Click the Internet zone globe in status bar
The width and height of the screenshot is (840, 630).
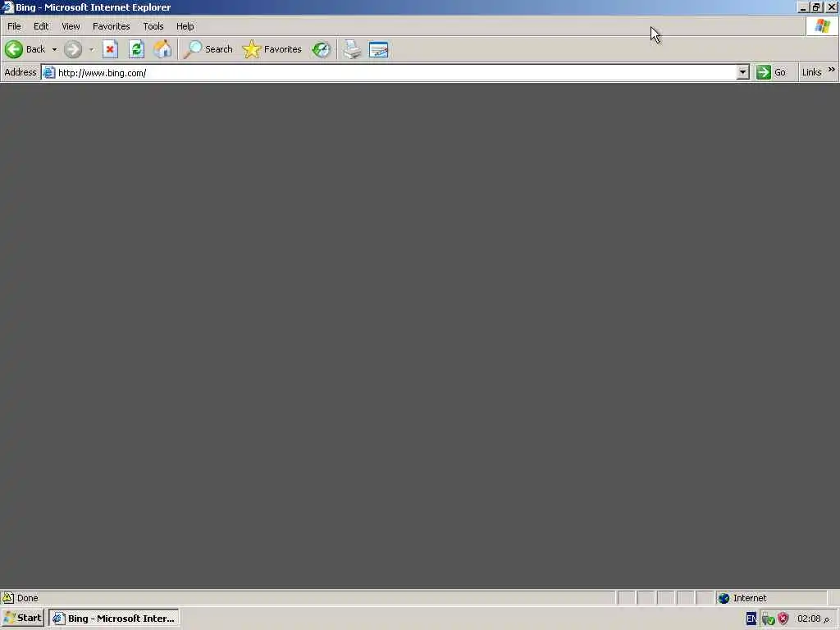pos(724,598)
